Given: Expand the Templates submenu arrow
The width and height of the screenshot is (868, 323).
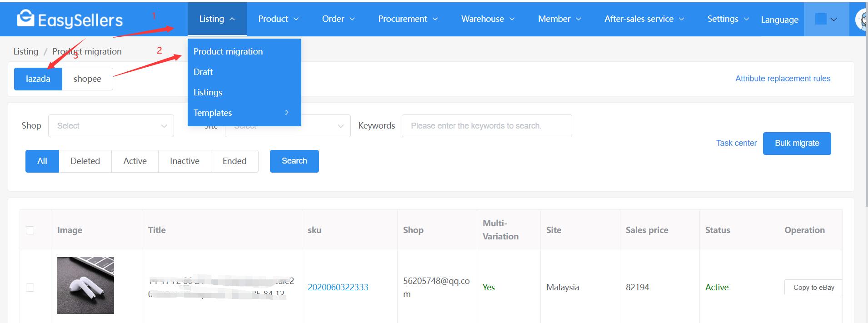Looking at the screenshot, I should (286, 113).
